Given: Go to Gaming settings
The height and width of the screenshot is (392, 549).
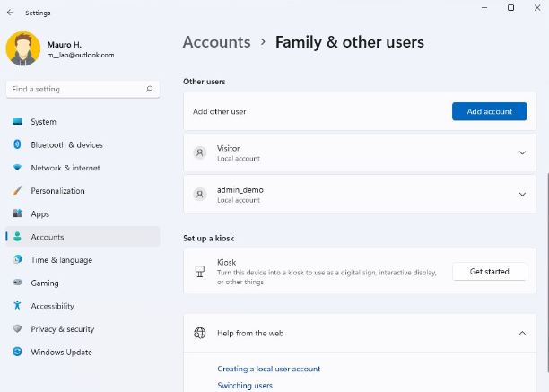Looking at the screenshot, I should [83, 283].
